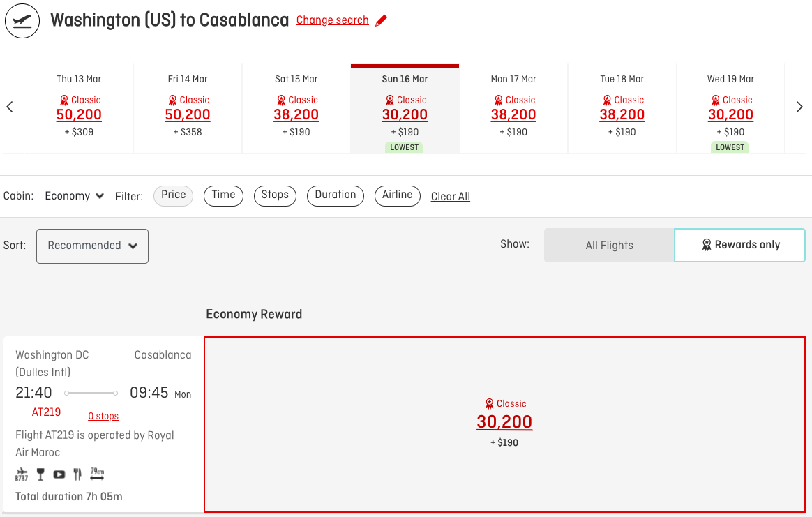Click the Classic ribbon icon in the reward fare cell

[x=490, y=403]
